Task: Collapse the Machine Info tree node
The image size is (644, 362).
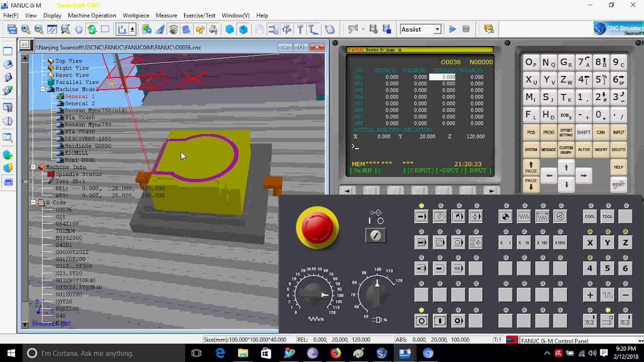Action: [34, 167]
